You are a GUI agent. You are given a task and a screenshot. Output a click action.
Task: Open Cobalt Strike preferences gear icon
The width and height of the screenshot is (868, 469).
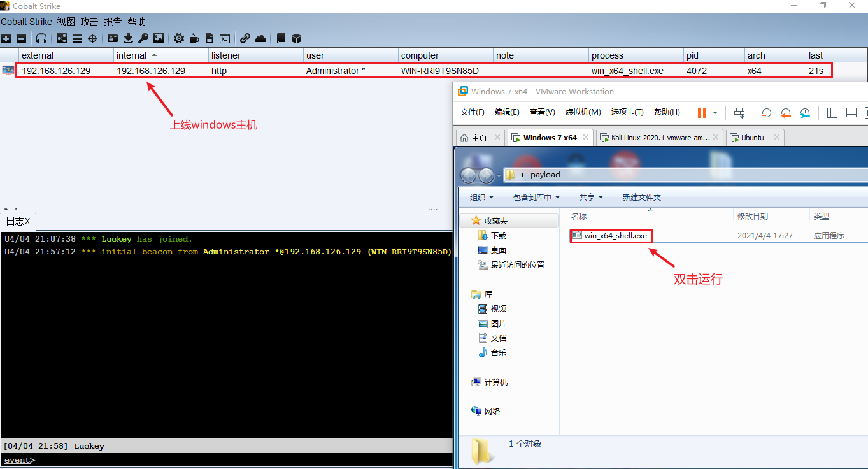tap(179, 38)
